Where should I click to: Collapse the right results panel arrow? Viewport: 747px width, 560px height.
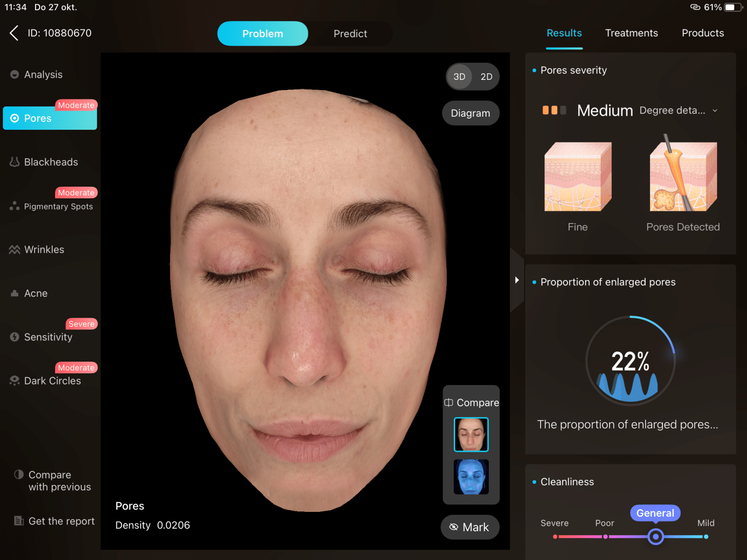[517, 280]
